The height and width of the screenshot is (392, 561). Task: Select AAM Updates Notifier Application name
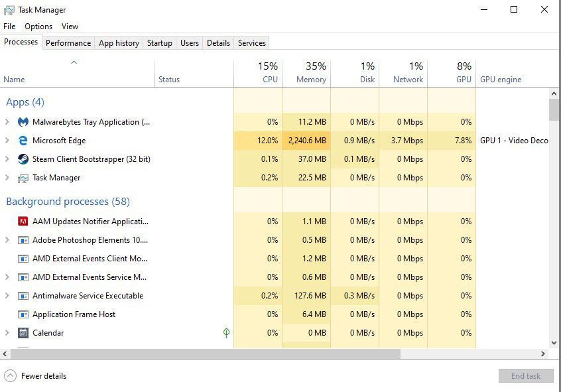tap(91, 222)
